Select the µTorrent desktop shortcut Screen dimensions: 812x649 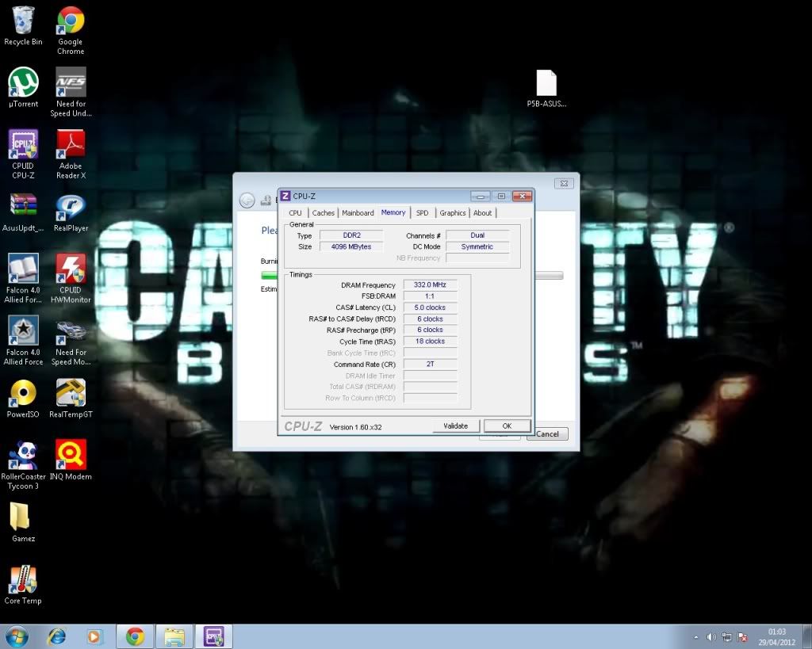23,88
